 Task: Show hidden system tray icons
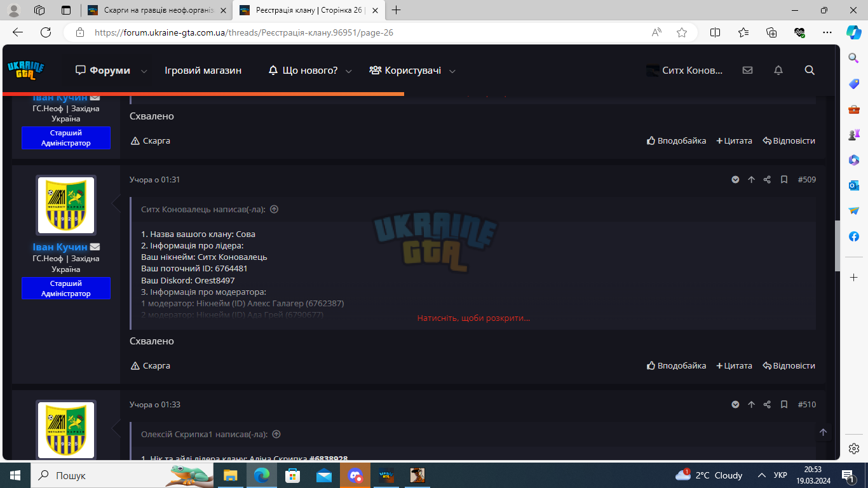(x=761, y=475)
